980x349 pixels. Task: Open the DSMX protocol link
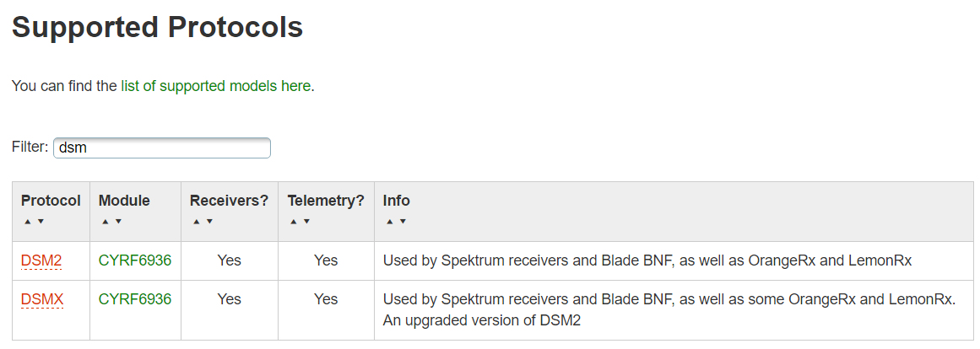tap(42, 299)
